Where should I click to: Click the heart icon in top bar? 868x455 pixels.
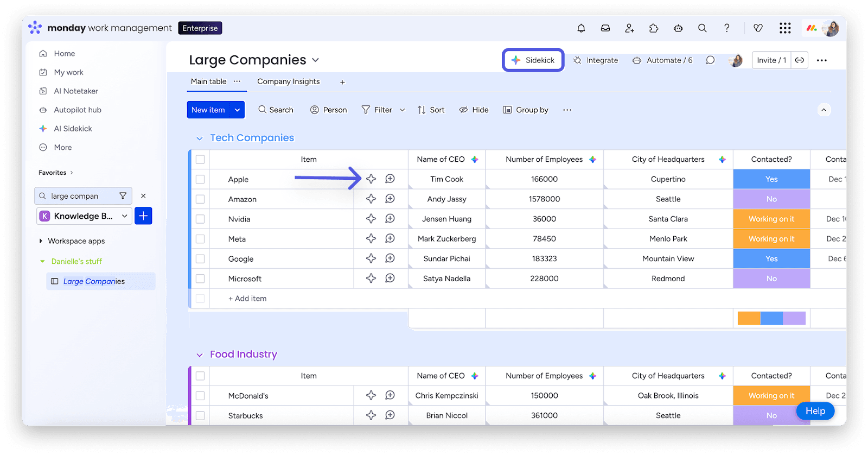(758, 28)
